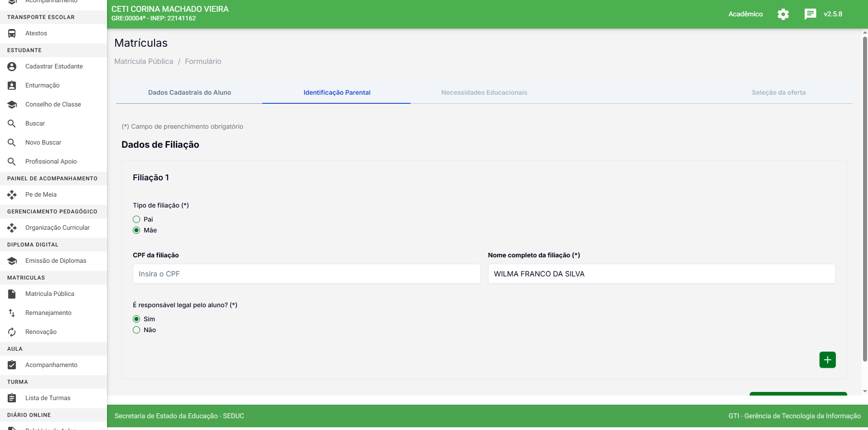Screen dimensions: 868x430
Task: Select Sim for responsável legal
Action: 136,319
